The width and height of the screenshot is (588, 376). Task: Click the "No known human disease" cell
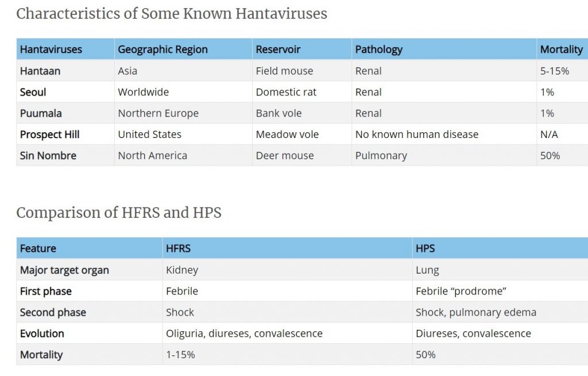(x=416, y=135)
